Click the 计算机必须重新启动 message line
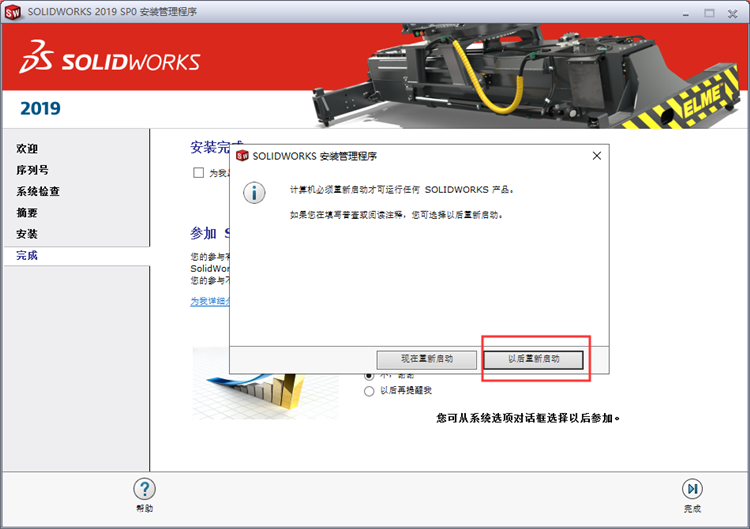Viewport: 750px width, 529px height. point(402,190)
